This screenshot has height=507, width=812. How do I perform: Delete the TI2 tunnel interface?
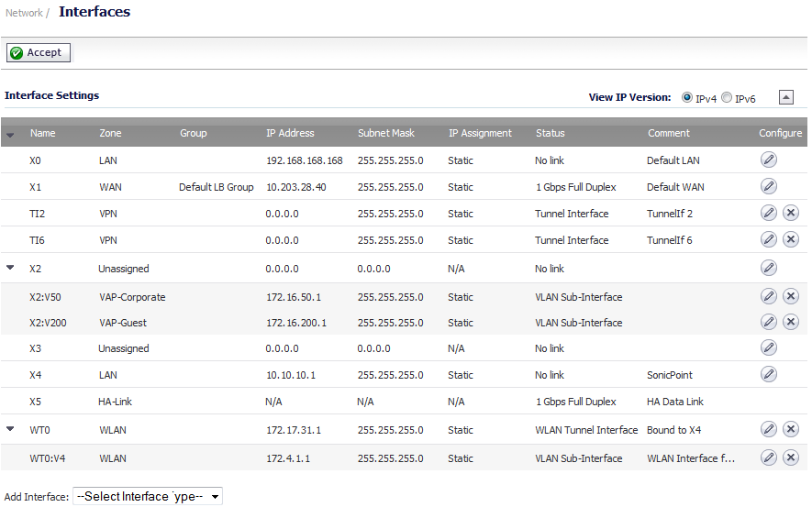[x=790, y=213]
